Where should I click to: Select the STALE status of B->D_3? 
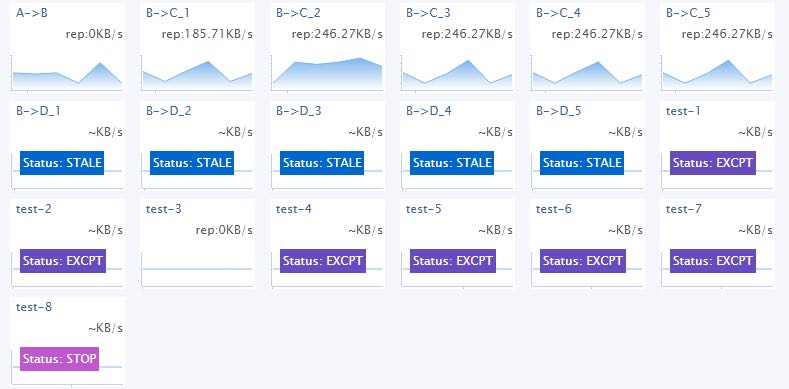pos(322,163)
